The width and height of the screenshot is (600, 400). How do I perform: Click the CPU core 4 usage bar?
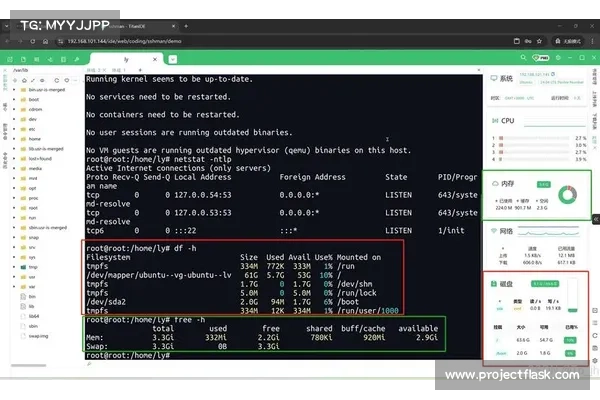point(534,159)
